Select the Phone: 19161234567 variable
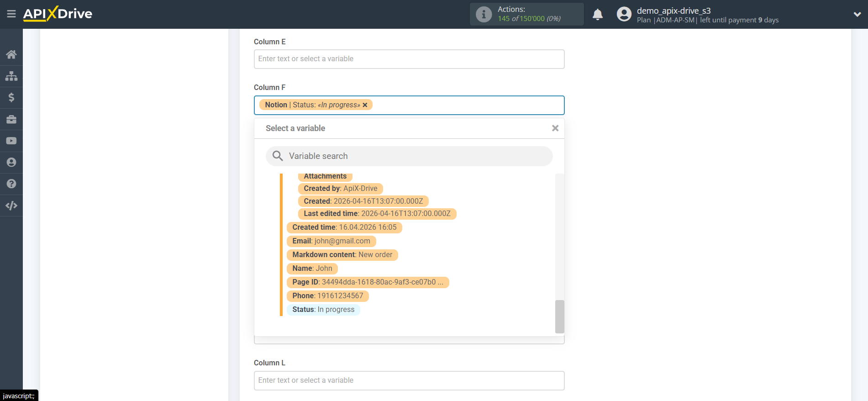 [x=328, y=296]
